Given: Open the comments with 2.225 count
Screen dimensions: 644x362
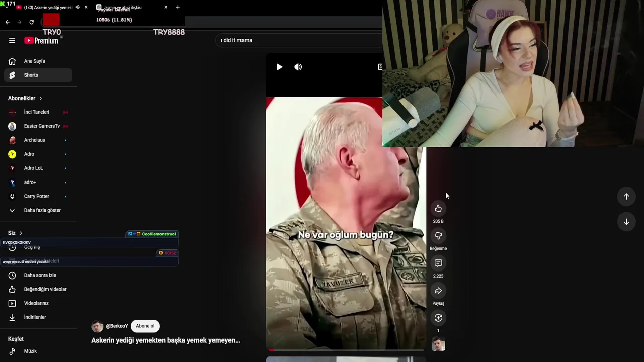Looking at the screenshot, I should pyautogui.click(x=438, y=263).
